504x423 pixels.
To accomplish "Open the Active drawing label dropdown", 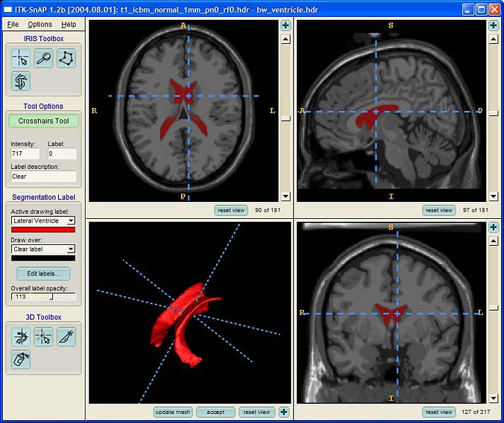I will (43, 221).
